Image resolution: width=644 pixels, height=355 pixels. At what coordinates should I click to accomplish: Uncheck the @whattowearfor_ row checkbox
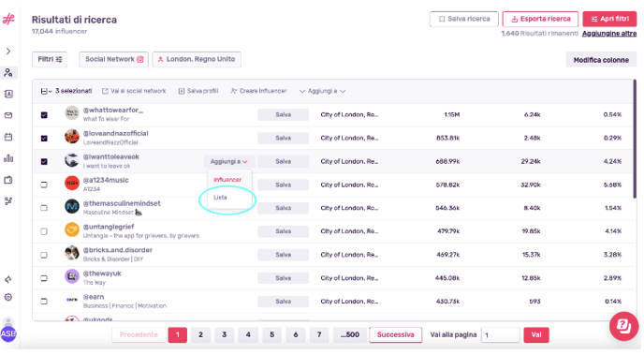[44, 115]
